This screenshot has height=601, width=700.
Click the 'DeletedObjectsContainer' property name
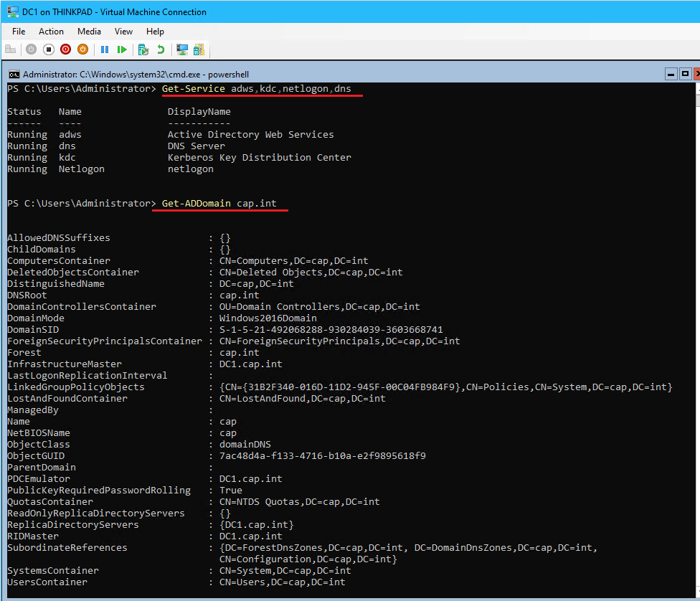tap(73, 272)
